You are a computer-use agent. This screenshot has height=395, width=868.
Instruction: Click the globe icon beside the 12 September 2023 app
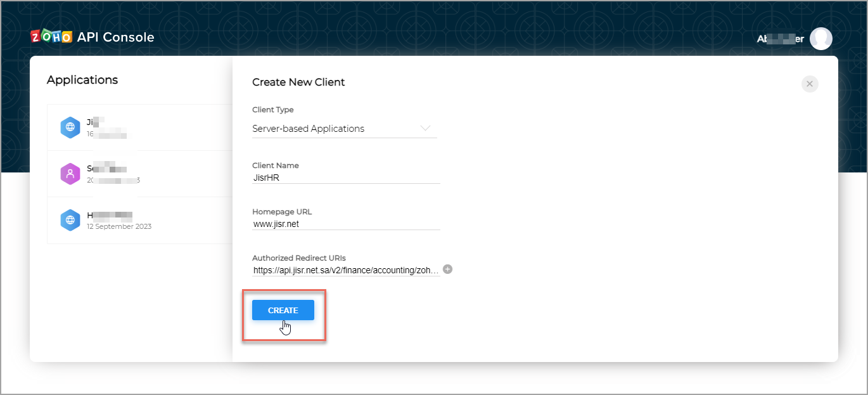[70, 220]
